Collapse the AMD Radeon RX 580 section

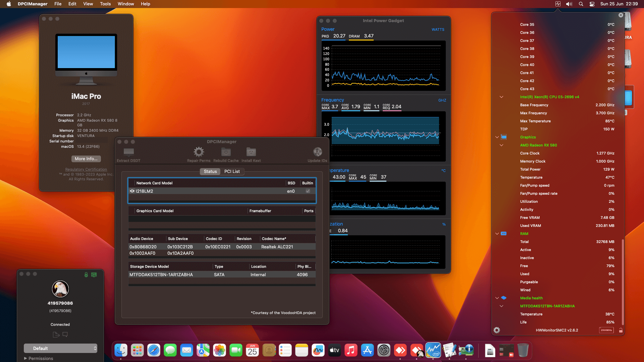501,145
